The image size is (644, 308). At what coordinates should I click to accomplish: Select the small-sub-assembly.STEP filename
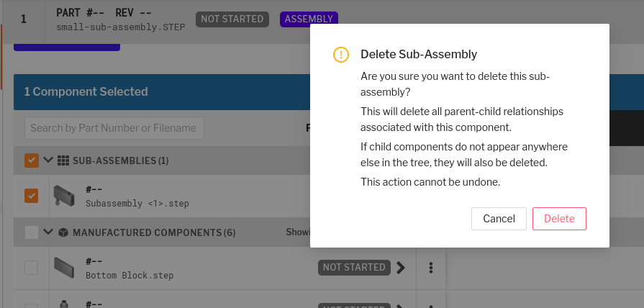(x=120, y=27)
